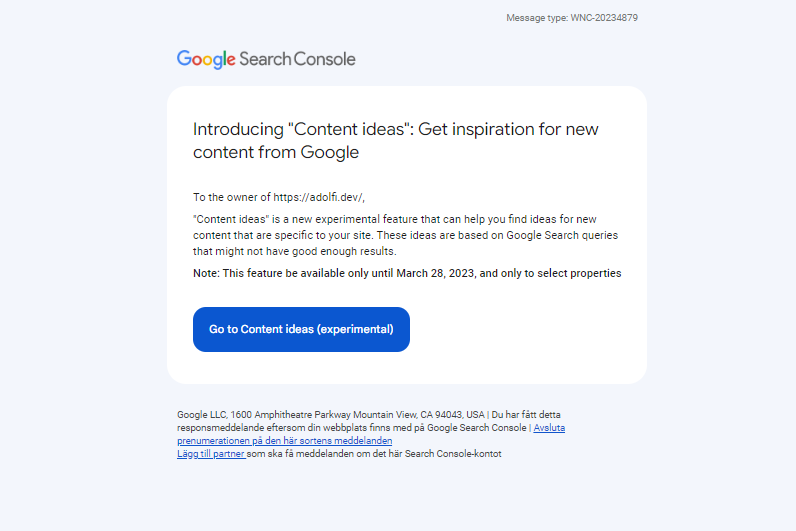Click the Introducing "Content ideas" heading line
This screenshot has height=531, width=796.
395,129
